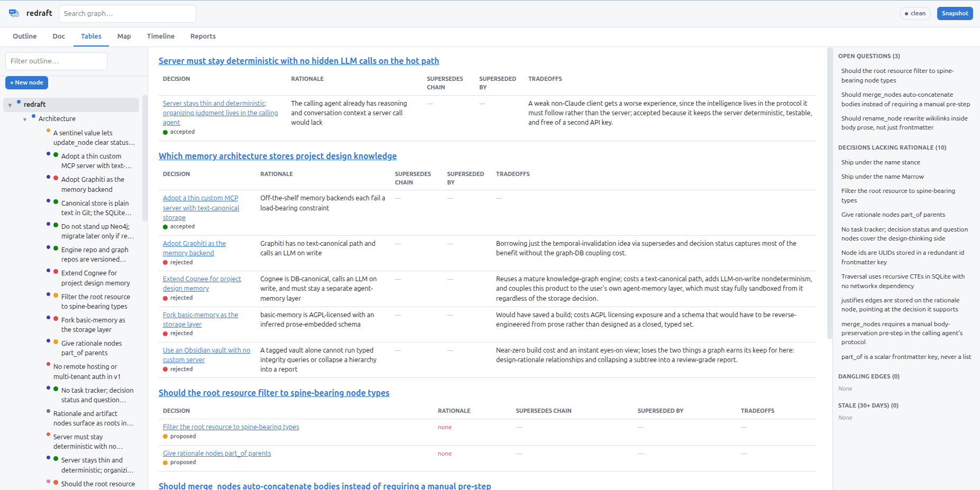Open decision Fork basic-memory as the storage layer
This screenshot has width=980, height=490.
(200, 319)
